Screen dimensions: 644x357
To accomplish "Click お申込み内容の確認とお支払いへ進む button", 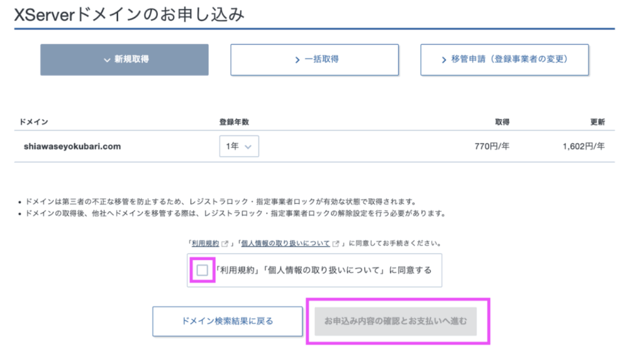I will (396, 321).
